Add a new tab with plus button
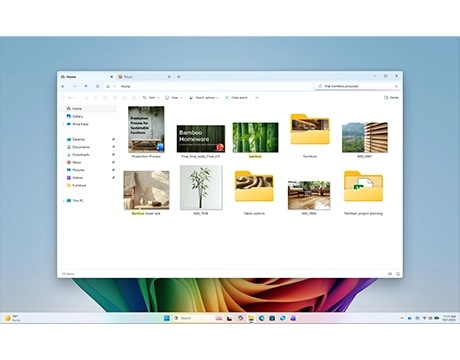 click(x=179, y=77)
